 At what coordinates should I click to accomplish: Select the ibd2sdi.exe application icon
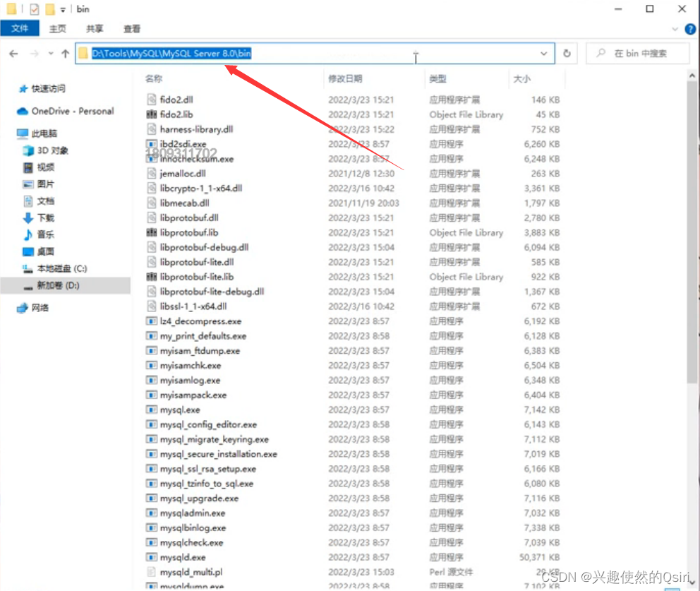click(152, 144)
